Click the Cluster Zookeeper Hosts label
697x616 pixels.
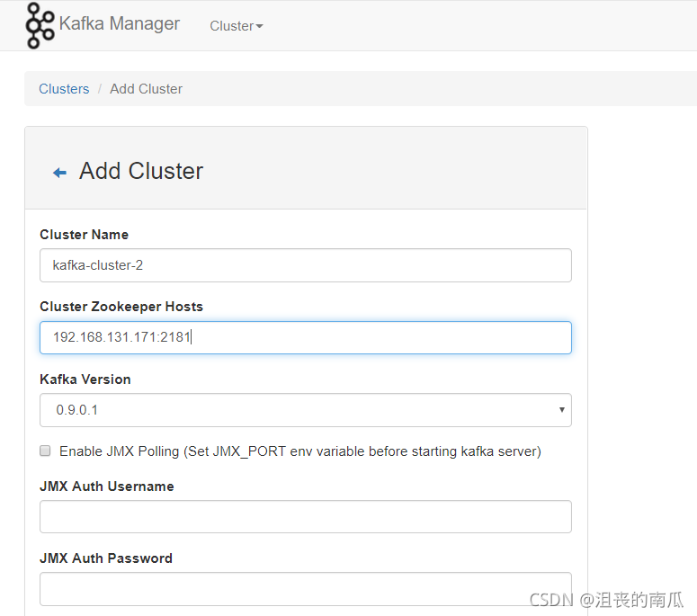pyautogui.click(x=121, y=307)
